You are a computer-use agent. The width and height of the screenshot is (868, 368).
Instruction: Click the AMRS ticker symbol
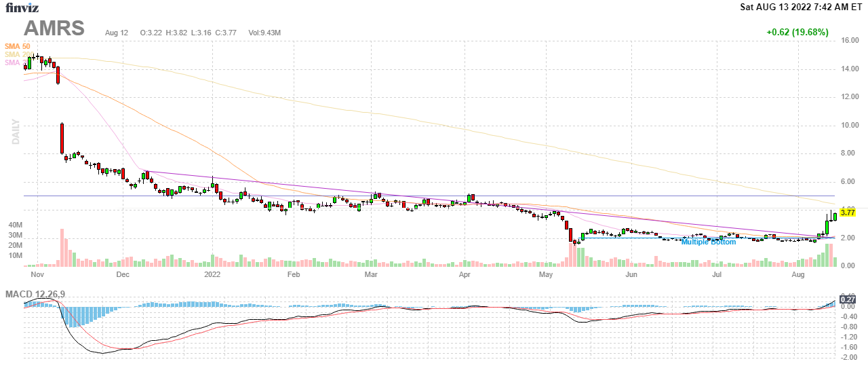(54, 29)
